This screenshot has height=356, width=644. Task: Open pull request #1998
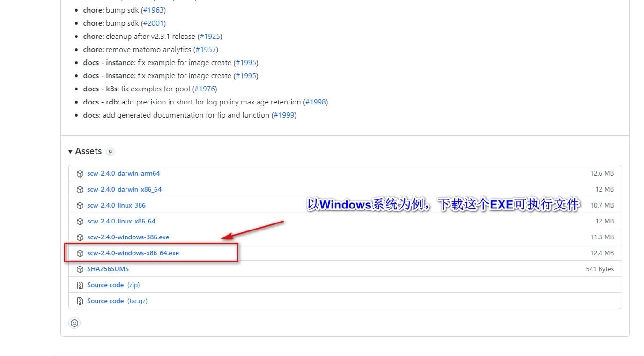pyautogui.click(x=315, y=102)
